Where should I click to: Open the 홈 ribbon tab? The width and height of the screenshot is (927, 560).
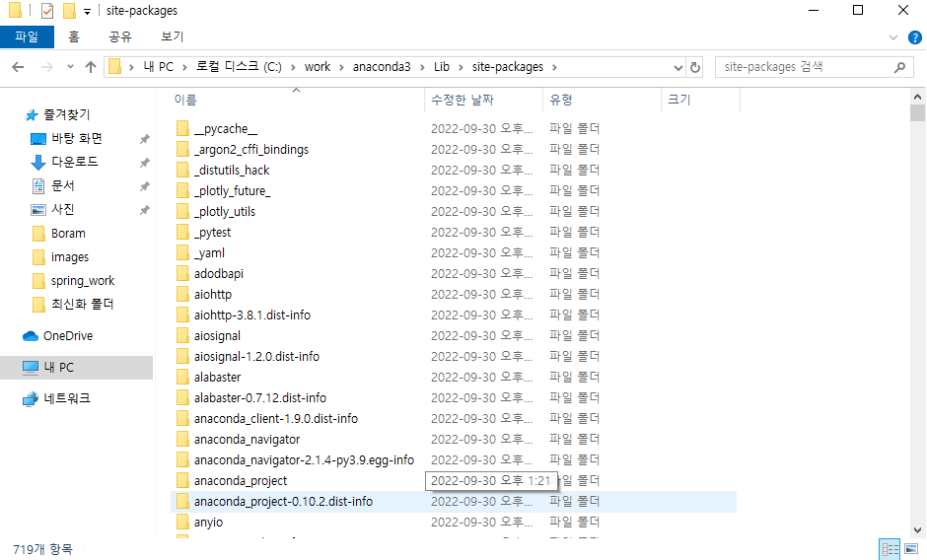pyautogui.click(x=74, y=36)
